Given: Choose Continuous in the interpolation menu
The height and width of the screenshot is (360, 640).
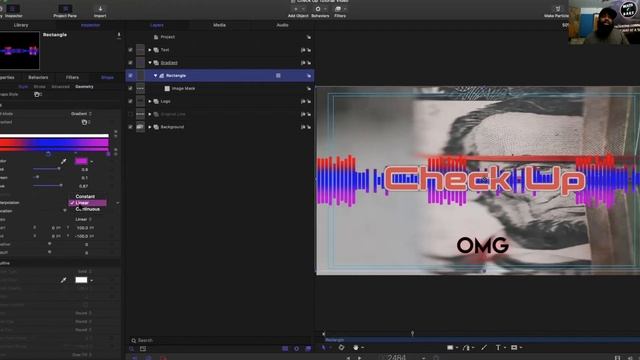Looking at the screenshot, I should click(x=87, y=209).
